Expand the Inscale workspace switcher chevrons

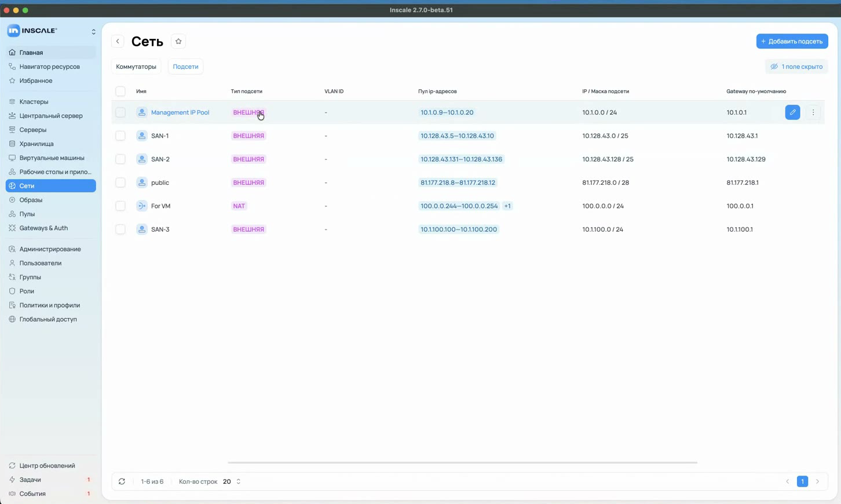coord(93,31)
